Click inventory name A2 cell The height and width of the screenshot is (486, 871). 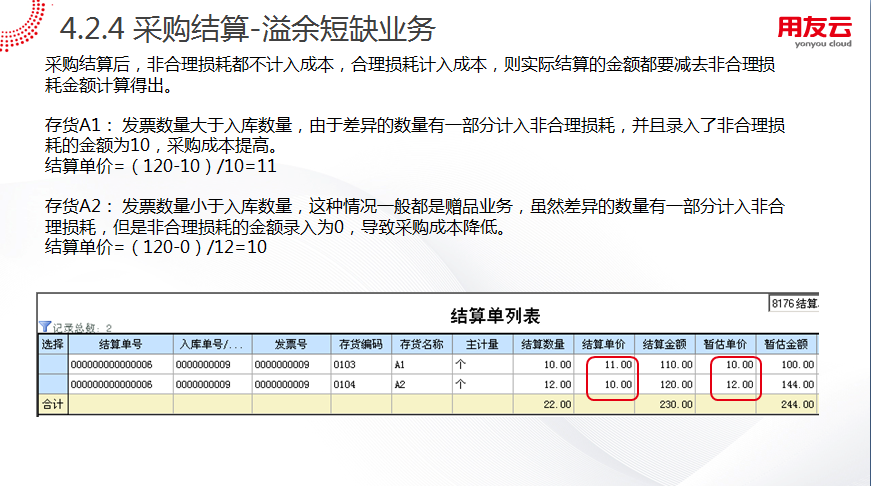tap(422, 384)
